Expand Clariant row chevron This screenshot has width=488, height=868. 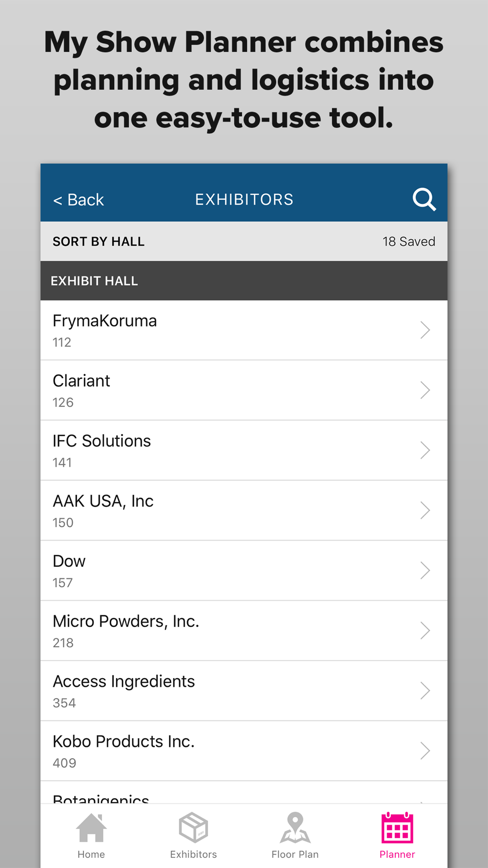click(x=425, y=390)
